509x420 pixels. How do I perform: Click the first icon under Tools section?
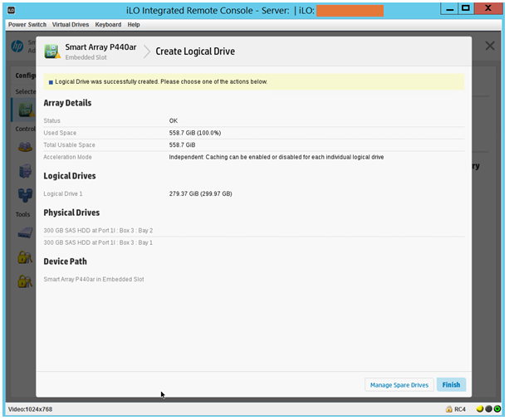coord(25,233)
